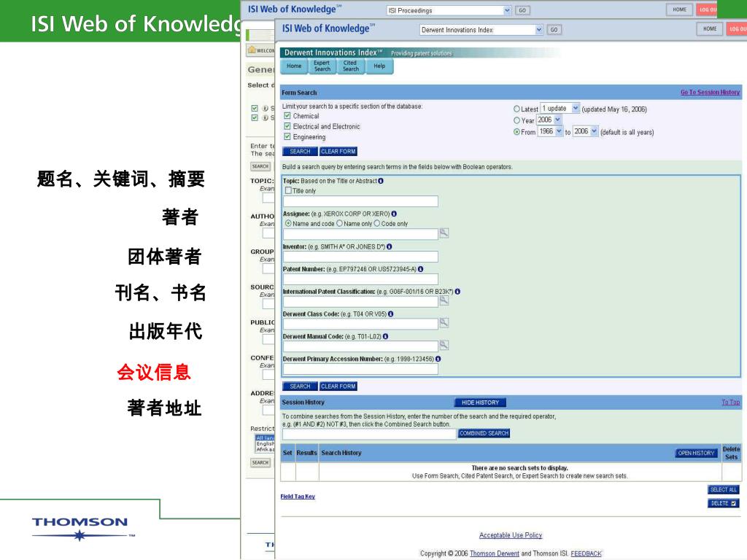Open Assignee lookup search icon

[x=444, y=233]
